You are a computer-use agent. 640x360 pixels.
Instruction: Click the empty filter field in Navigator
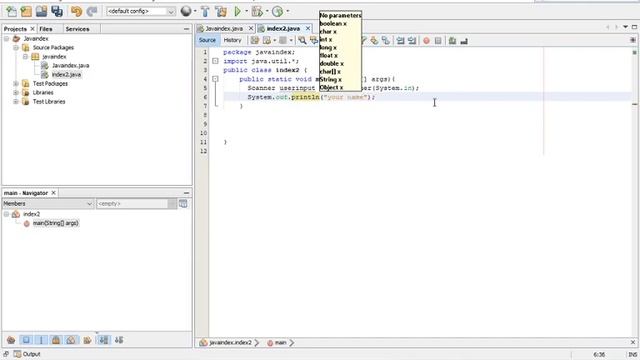coord(133,204)
